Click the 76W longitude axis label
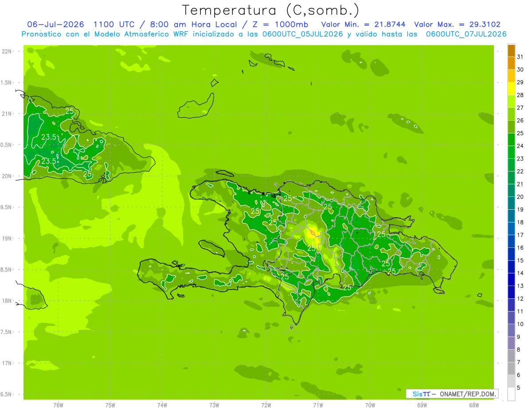The image size is (532, 411). [x=58, y=405]
